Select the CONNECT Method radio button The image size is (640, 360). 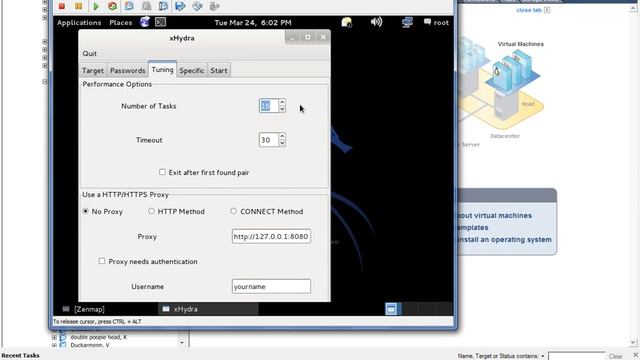tap(233, 211)
